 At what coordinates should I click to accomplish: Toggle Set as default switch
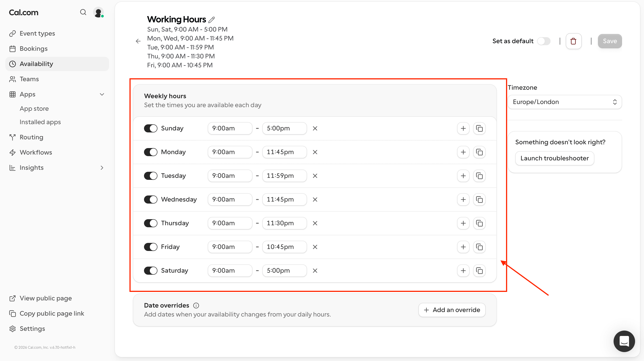[544, 41]
